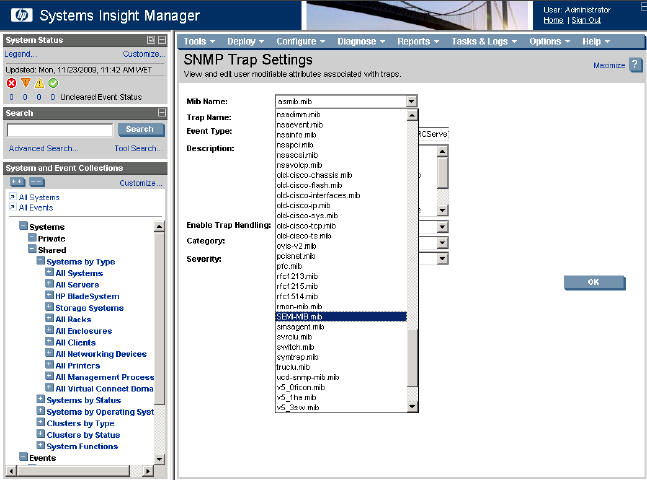Viewport: 647px width, 480px height.
Task: Select ucd-snmp-mib.mib in the list
Action: tap(341, 377)
